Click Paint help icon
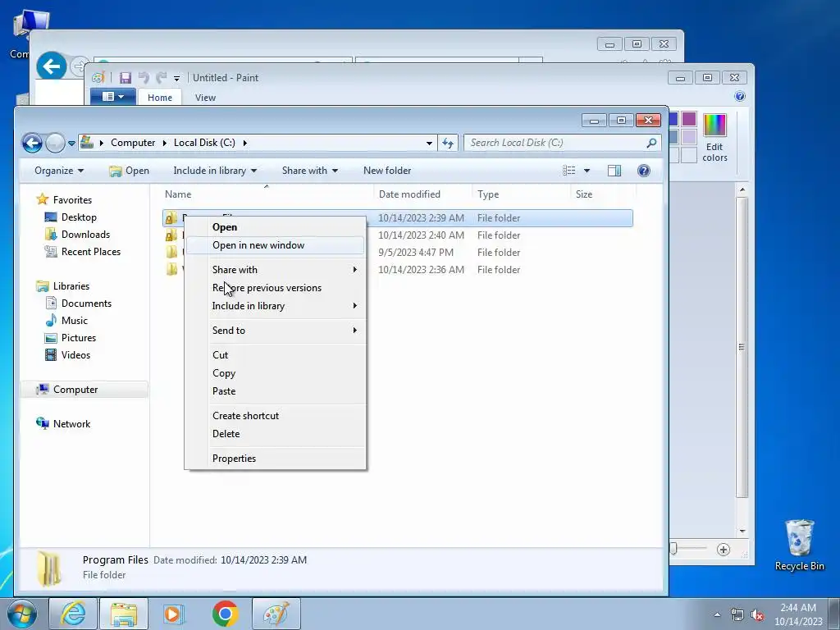Screen dimensions: 840x630 740,97
